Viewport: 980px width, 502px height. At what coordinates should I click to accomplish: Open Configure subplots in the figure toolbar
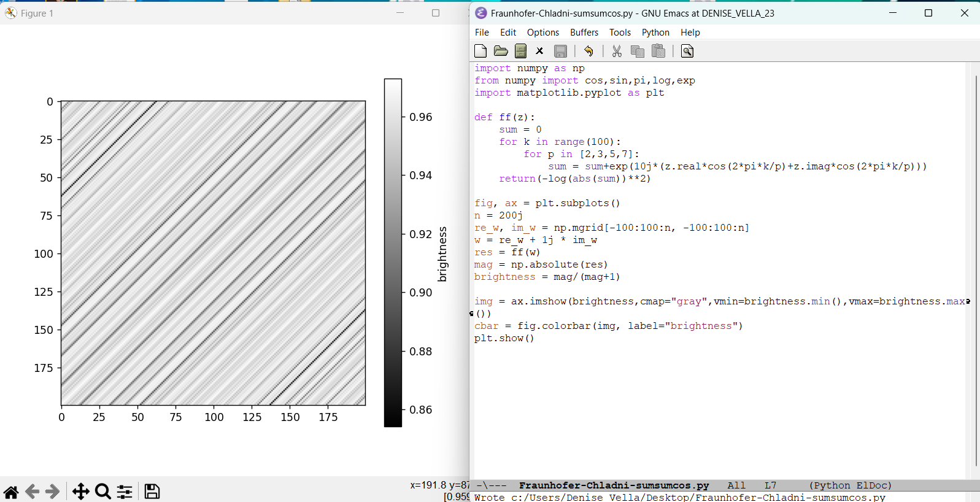tap(125, 492)
